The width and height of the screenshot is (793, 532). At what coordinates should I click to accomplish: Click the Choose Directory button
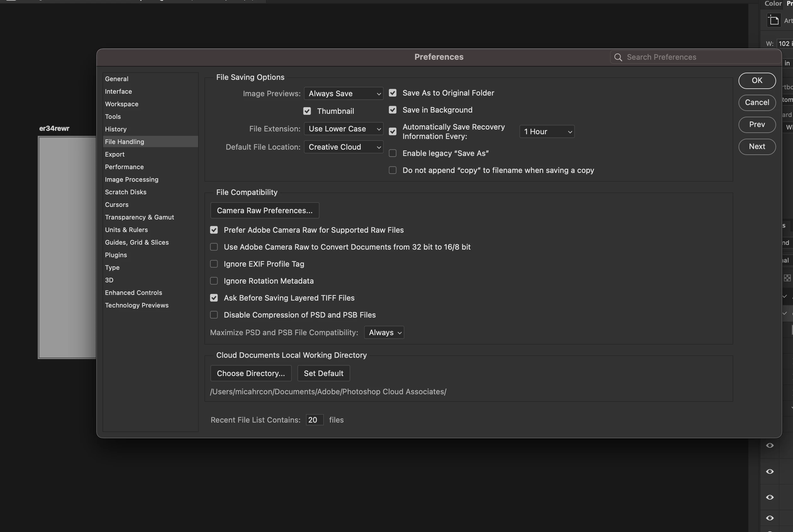coord(251,373)
